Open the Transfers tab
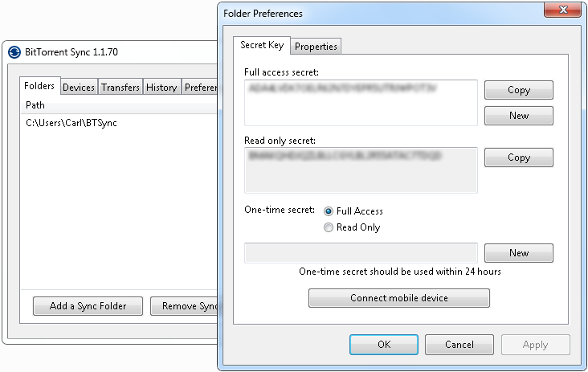The height and width of the screenshot is (372, 588). (x=120, y=88)
